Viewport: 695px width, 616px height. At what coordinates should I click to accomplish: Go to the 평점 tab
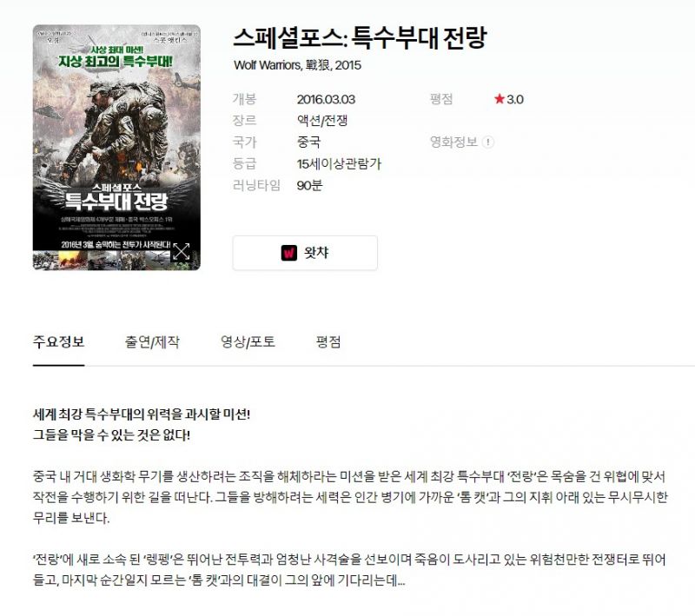pos(328,341)
